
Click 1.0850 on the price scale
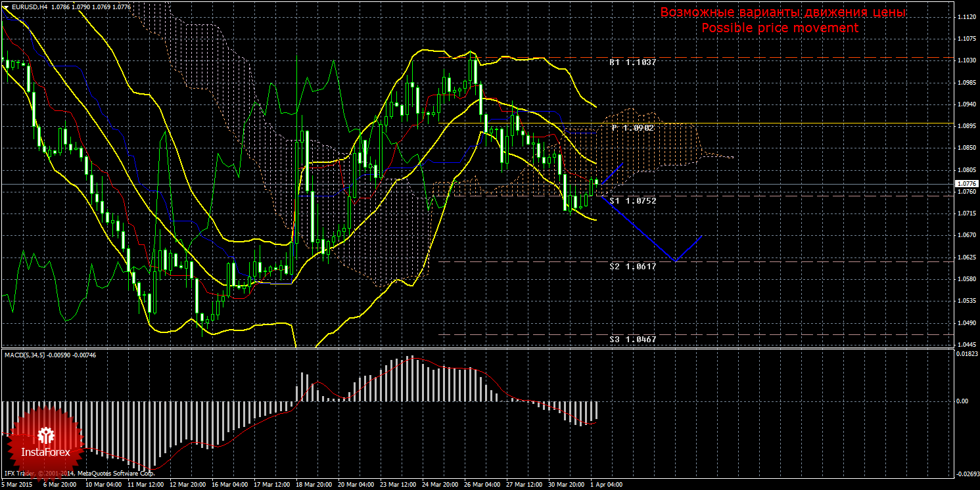tap(966, 148)
